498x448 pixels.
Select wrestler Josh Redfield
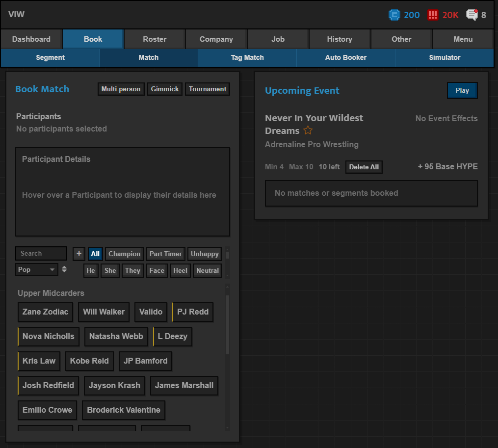pos(48,385)
